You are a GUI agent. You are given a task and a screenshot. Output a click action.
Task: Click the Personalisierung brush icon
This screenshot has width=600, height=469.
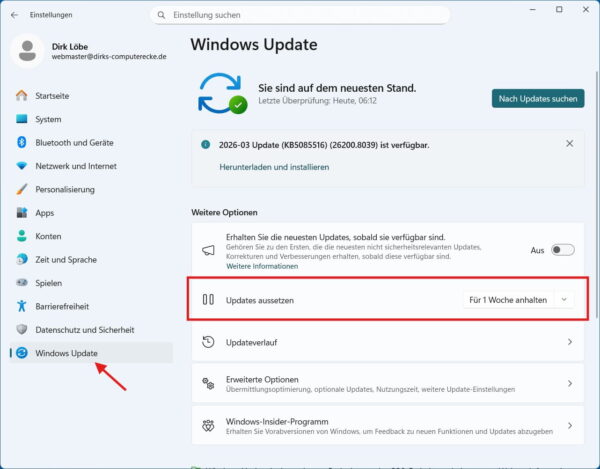click(22, 189)
